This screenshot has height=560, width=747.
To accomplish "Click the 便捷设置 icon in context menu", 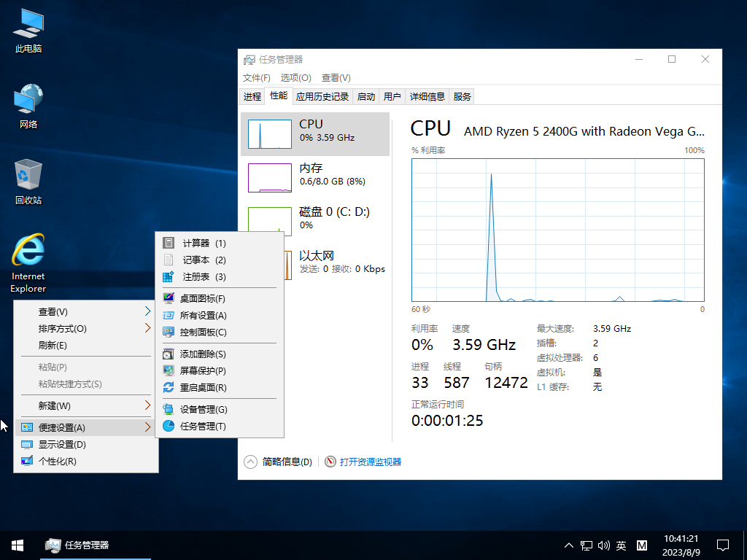I will 27,427.
